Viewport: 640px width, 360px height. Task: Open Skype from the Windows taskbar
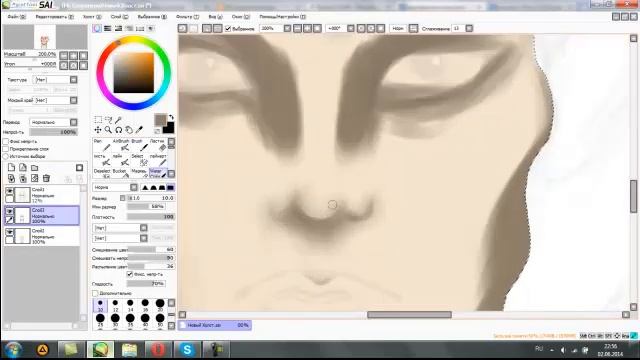point(187,349)
